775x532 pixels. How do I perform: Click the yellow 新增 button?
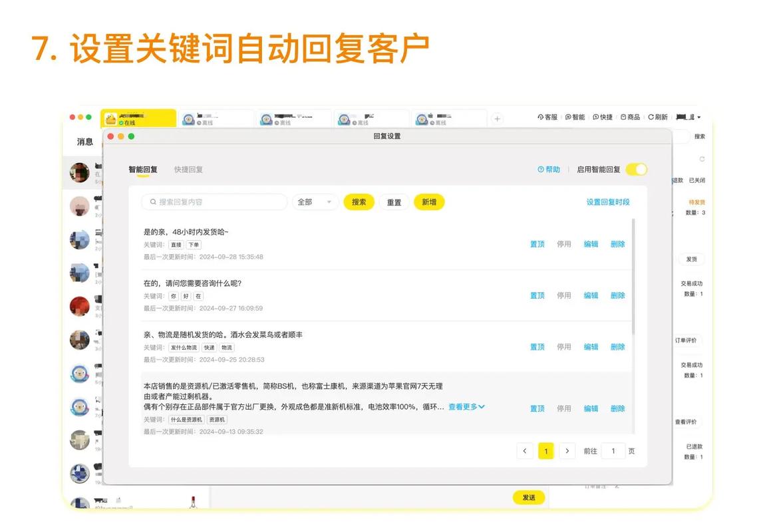coord(429,201)
